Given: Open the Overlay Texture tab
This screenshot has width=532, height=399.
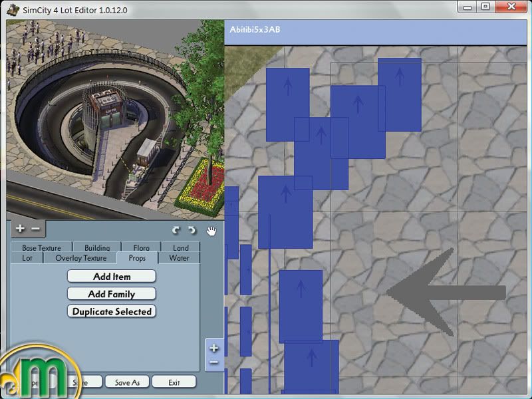Looking at the screenshot, I should coord(80,258).
